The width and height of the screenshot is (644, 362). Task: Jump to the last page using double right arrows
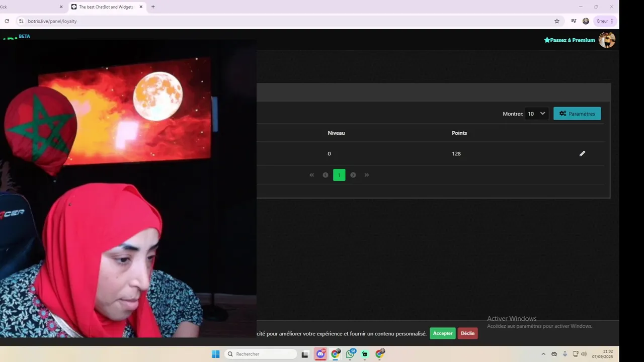coord(367,175)
